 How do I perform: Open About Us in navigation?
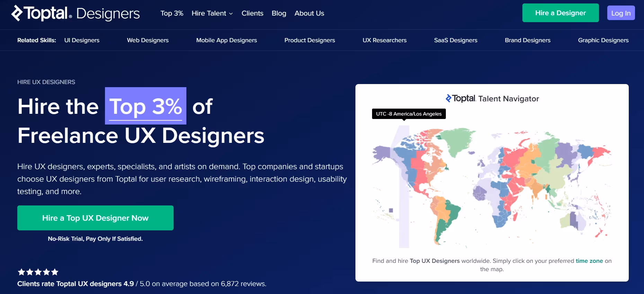tap(309, 13)
